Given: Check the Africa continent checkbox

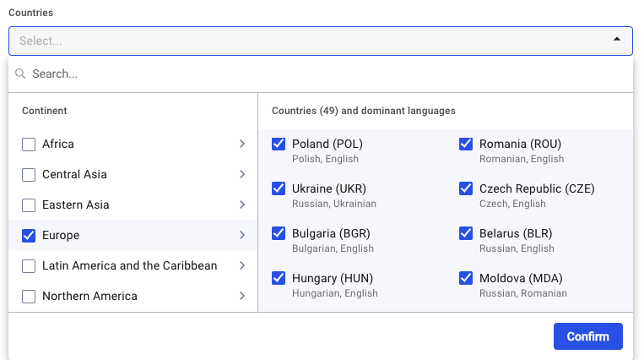Looking at the screenshot, I should click(x=29, y=145).
